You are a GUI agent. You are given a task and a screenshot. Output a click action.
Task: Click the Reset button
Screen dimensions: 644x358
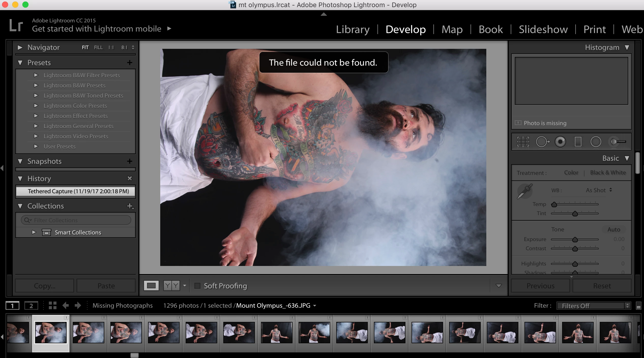[602, 286]
